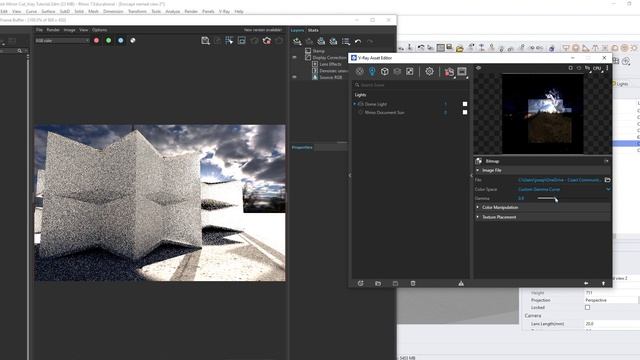Screen dimensions: 640x360
Task: Open the Textures category checker icon
Action: pyautogui.click(x=409, y=71)
